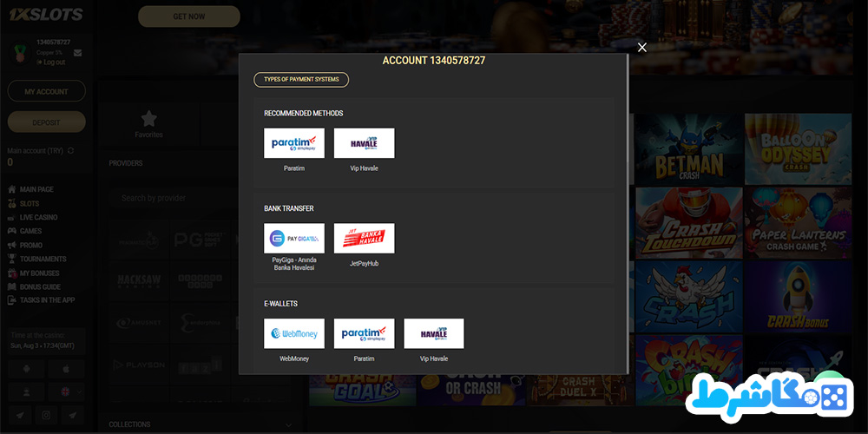Click the Search by provider field
Viewport: 868px width, 434px height.
(174, 198)
